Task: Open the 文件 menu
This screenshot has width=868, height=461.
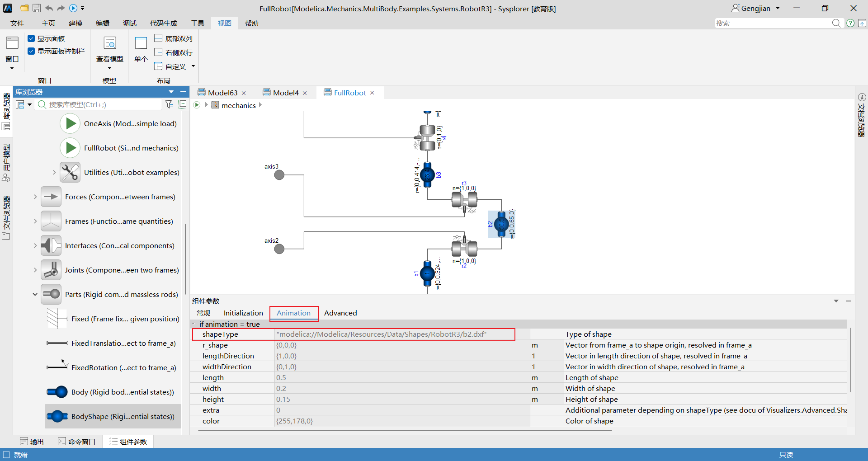Action: [x=17, y=23]
